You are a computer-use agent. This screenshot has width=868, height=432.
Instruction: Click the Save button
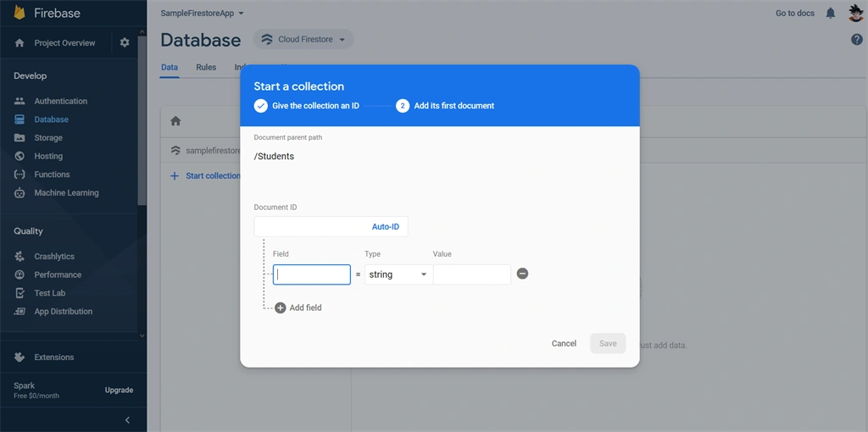tap(608, 344)
